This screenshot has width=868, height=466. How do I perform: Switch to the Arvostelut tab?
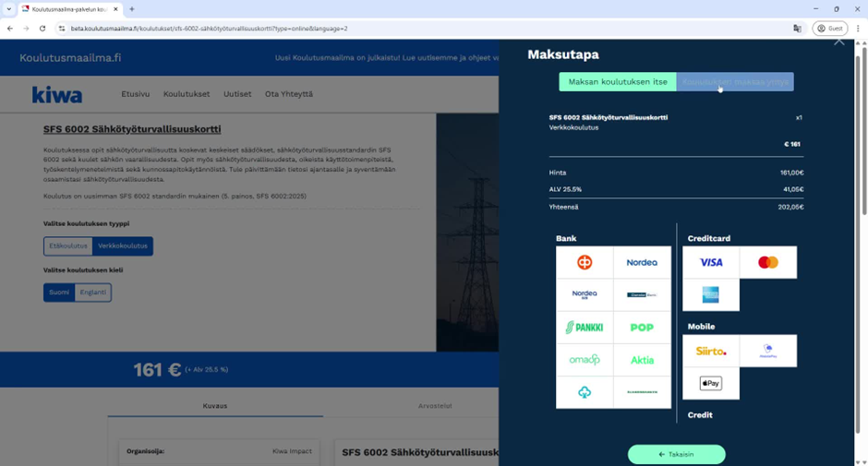tap(435, 406)
